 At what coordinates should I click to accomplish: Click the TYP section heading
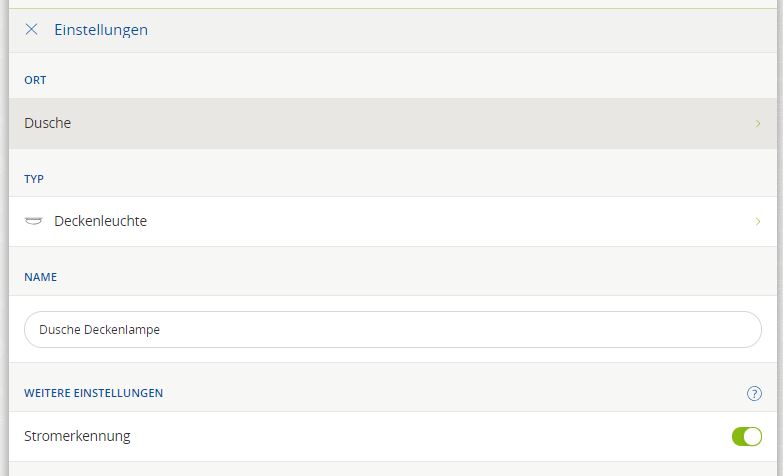[x=34, y=178]
